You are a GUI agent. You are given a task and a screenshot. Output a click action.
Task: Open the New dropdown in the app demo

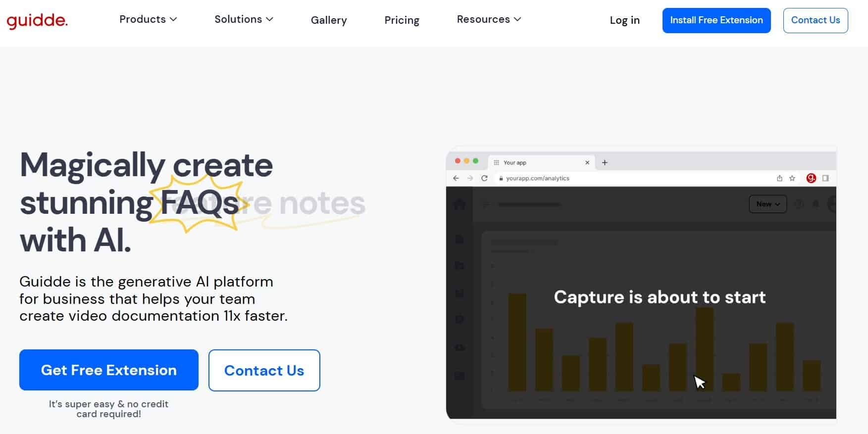pos(768,204)
